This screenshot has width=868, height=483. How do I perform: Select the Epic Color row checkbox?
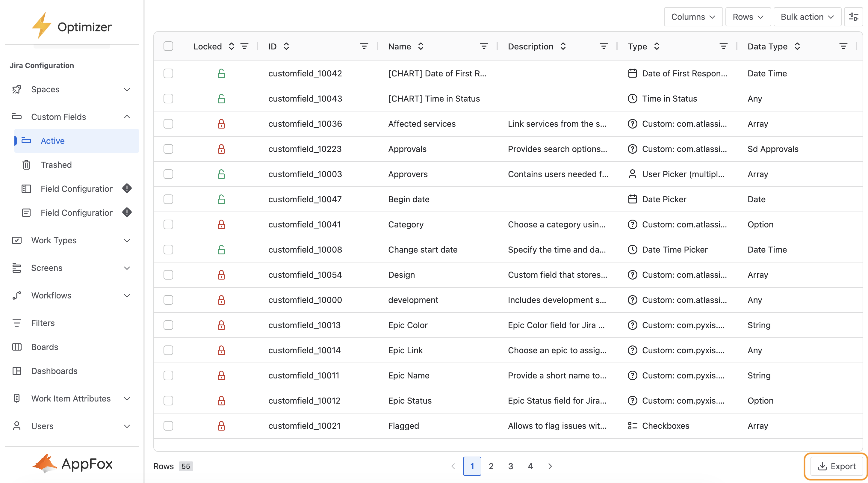pos(168,325)
